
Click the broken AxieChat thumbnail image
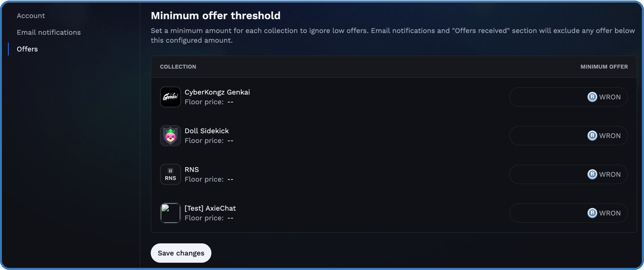pyautogui.click(x=170, y=213)
